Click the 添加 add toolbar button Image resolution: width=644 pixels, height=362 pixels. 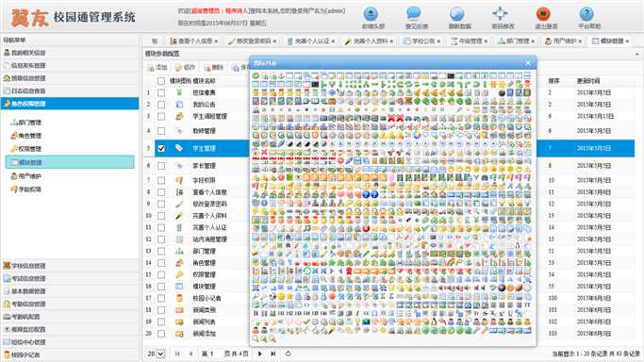[157, 67]
